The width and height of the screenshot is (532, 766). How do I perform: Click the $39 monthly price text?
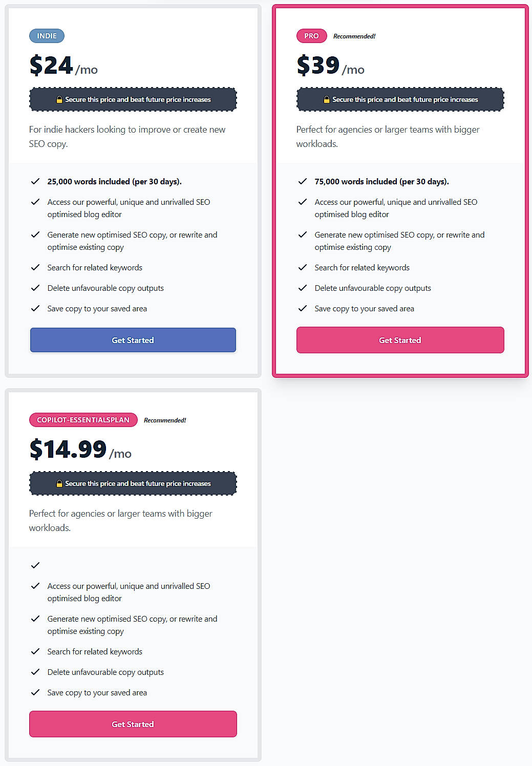click(317, 66)
